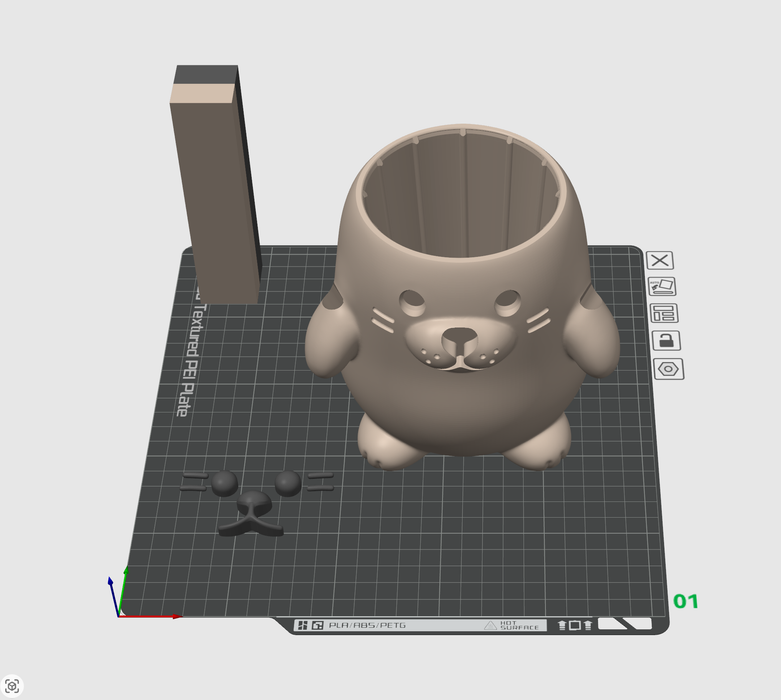
Task: Auto-orient objects on this plate
Action: pyautogui.click(x=661, y=287)
